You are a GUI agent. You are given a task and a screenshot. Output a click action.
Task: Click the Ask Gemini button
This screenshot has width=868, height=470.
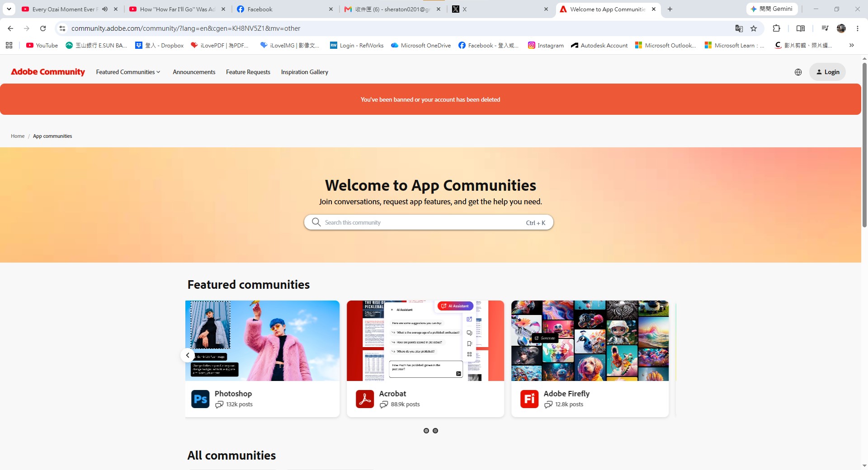click(x=772, y=9)
